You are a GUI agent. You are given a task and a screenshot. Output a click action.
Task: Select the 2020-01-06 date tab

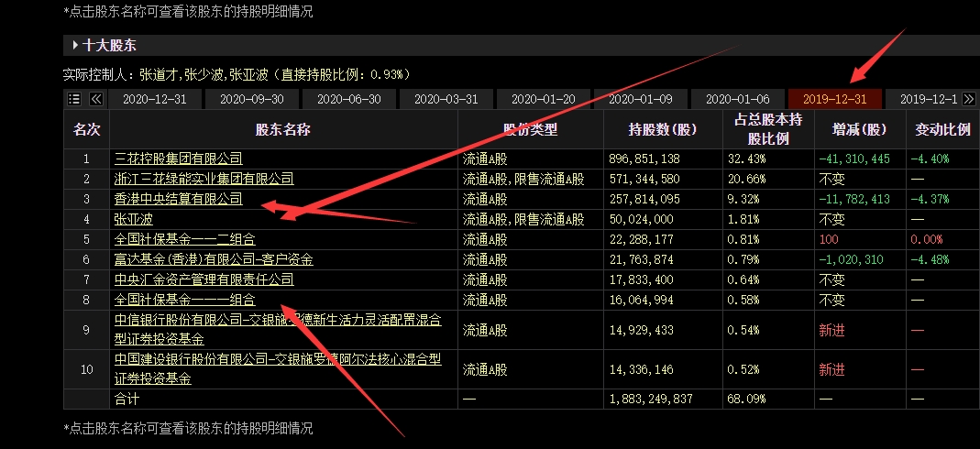click(x=738, y=99)
